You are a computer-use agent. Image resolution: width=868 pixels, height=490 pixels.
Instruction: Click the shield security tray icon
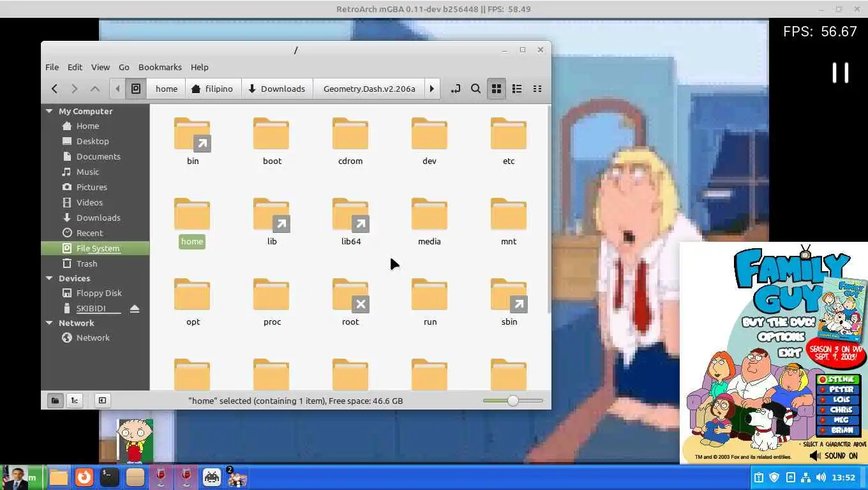[x=774, y=477]
